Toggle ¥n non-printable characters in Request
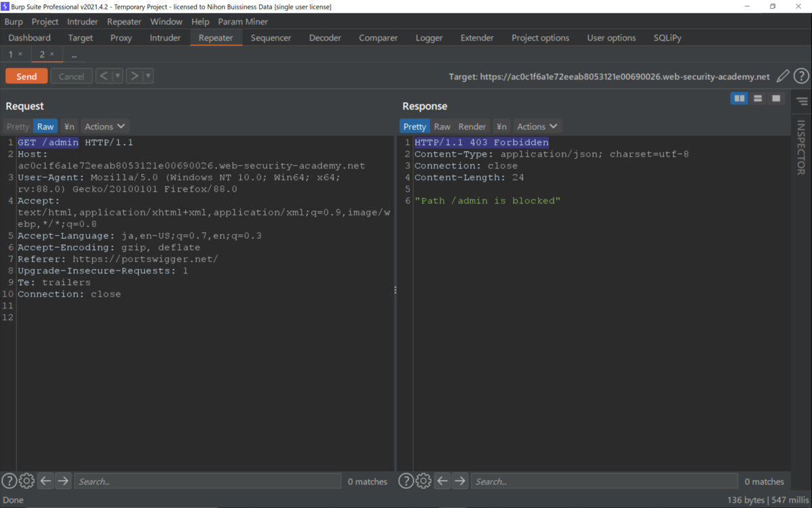The image size is (812, 508). pos(69,127)
